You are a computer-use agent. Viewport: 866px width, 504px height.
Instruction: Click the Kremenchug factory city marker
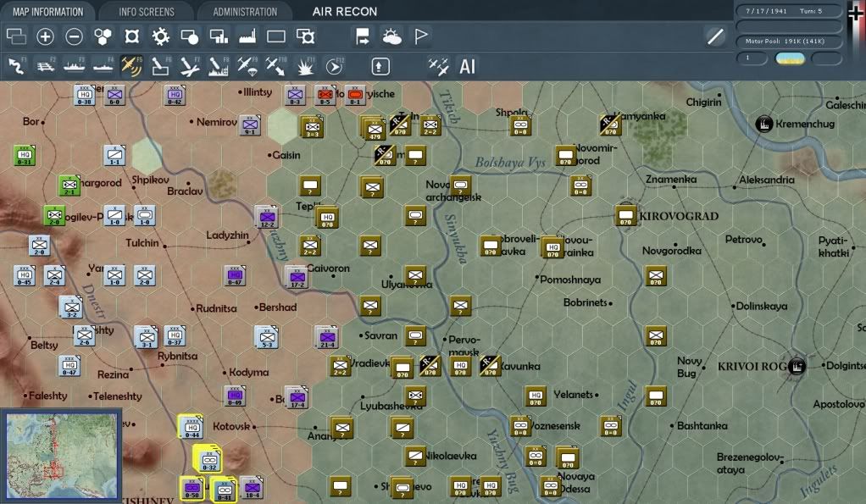pyautogui.click(x=763, y=125)
